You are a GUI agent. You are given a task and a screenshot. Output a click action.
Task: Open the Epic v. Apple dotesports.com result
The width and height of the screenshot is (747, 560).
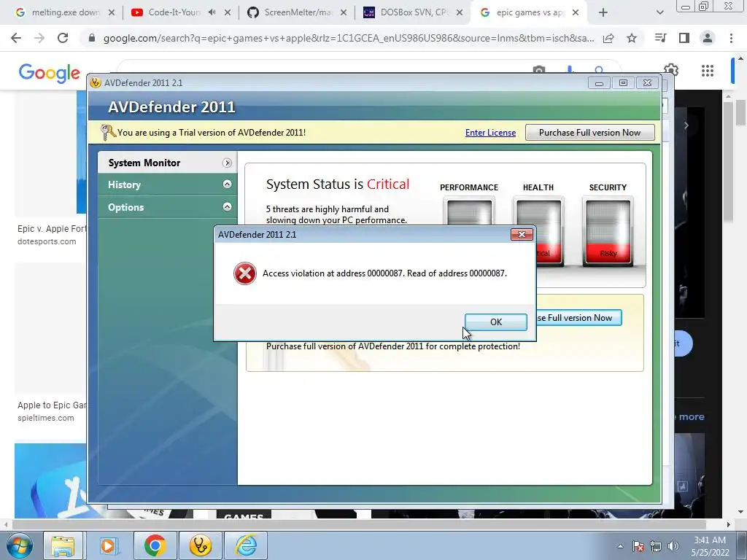52,234
